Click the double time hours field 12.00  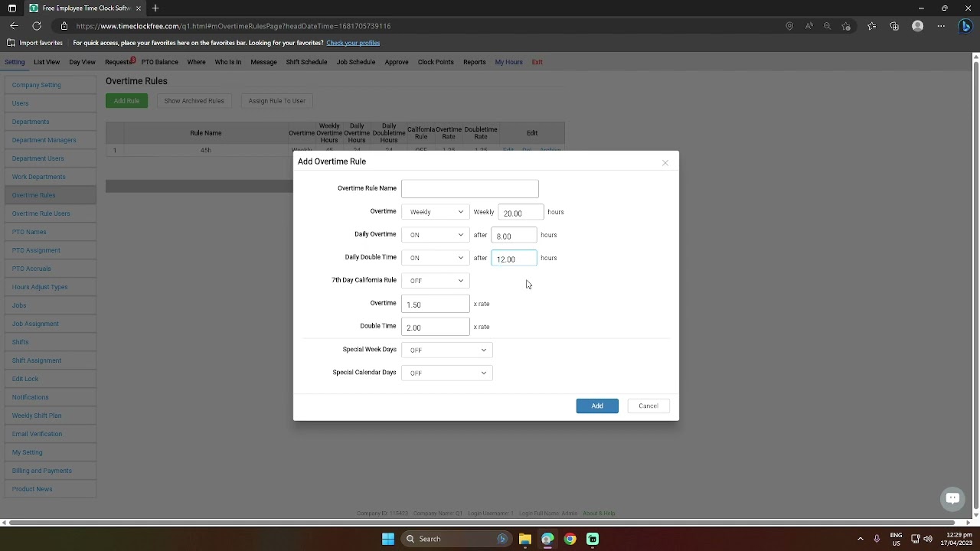tap(514, 259)
